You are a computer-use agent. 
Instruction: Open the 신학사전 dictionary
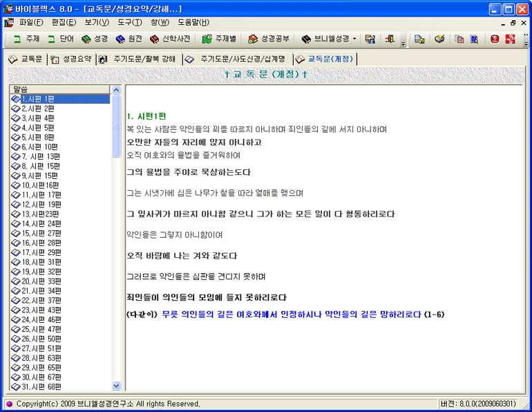pos(170,39)
